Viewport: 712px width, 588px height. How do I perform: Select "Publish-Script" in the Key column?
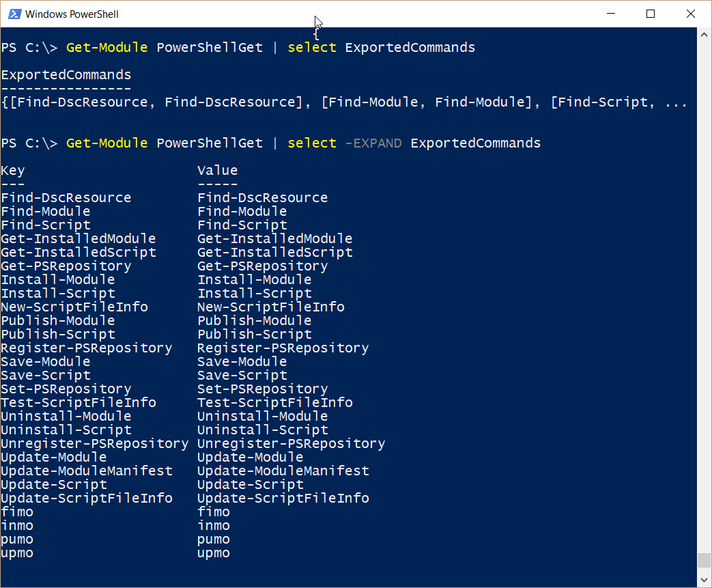57,335
